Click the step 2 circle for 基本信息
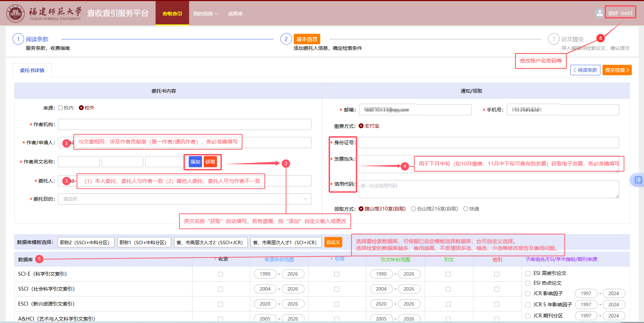The height and width of the screenshot is (323, 644). click(x=286, y=39)
